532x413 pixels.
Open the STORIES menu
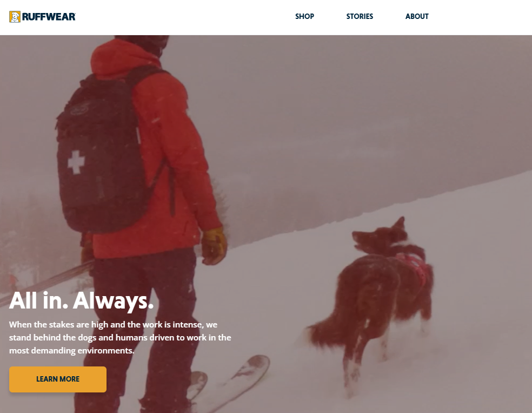[360, 16]
